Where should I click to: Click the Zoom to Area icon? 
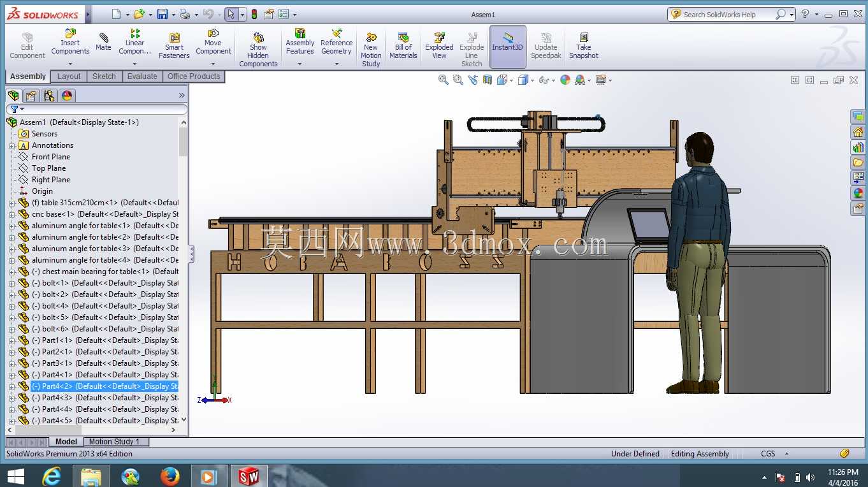coord(458,80)
